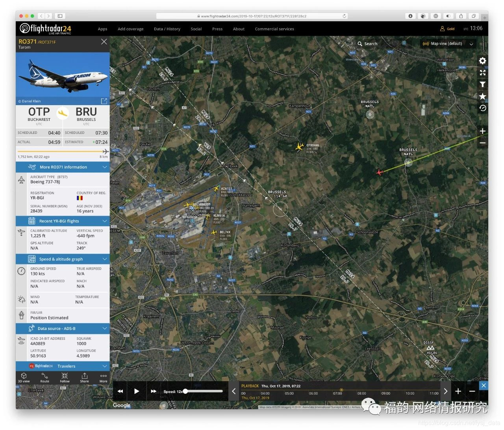Click the YR-BGI registration
This screenshot has height=430, width=504.
click(x=37, y=198)
